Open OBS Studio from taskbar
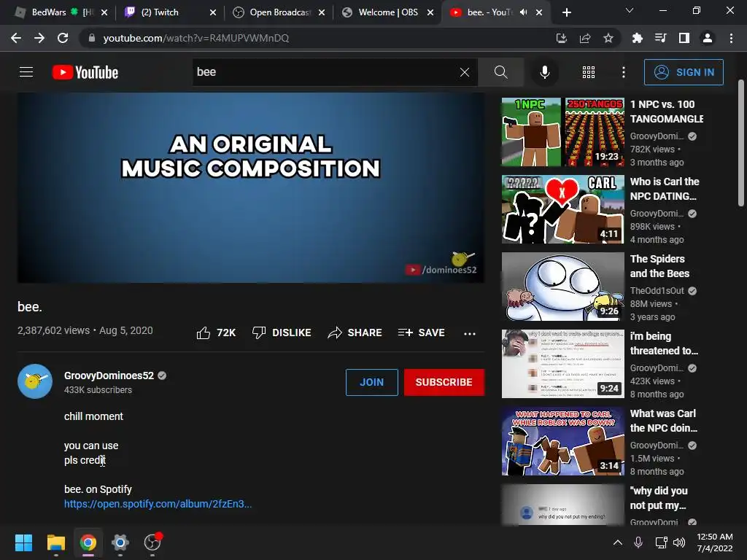This screenshot has height=560, width=747. pos(152,542)
